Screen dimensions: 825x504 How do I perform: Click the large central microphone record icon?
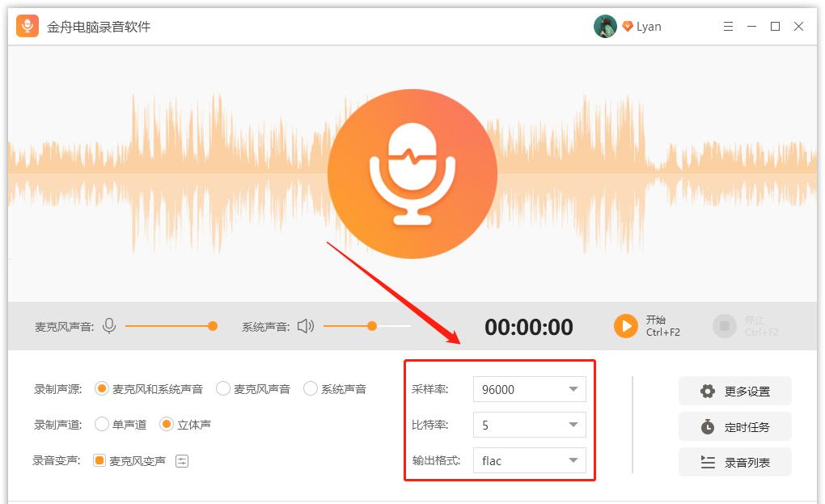pyautogui.click(x=412, y=174)
